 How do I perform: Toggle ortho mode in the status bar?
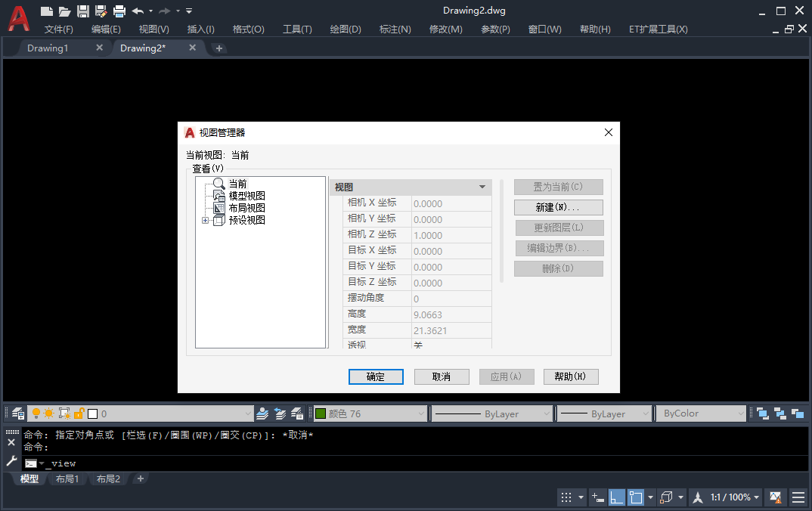pyautogui.click(x=617, y=497)
